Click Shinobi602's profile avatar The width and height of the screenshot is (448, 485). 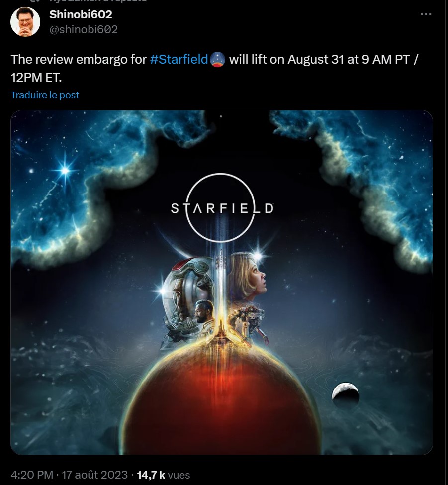25,22
